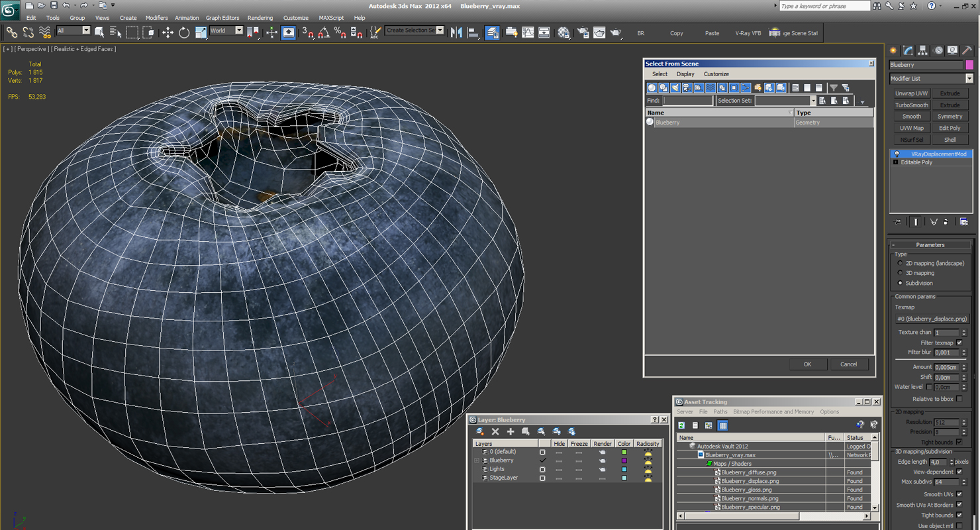Select the 3D mapping radio button
The image size is (980, 530).
click(x=900, y=273)
